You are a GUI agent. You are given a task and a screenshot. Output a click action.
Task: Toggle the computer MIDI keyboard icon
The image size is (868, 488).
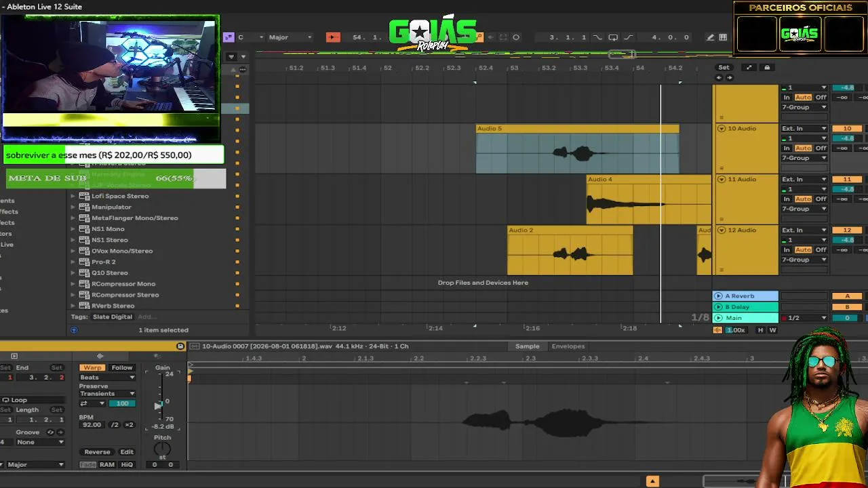pyautogui.click(x=723, y=37)
